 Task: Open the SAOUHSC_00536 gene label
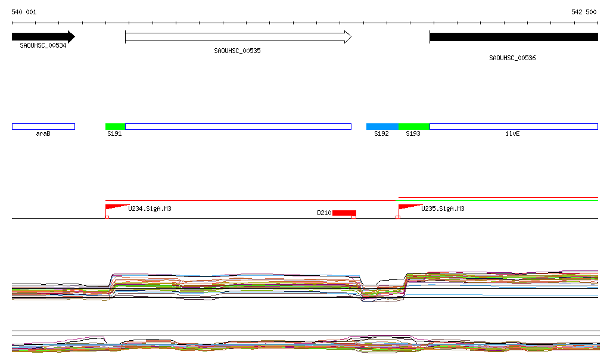512,58
